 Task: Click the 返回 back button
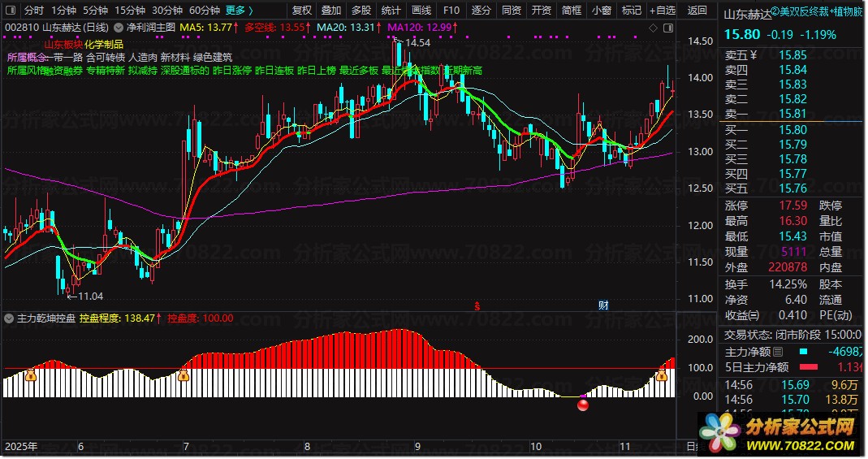pos(697,10)
